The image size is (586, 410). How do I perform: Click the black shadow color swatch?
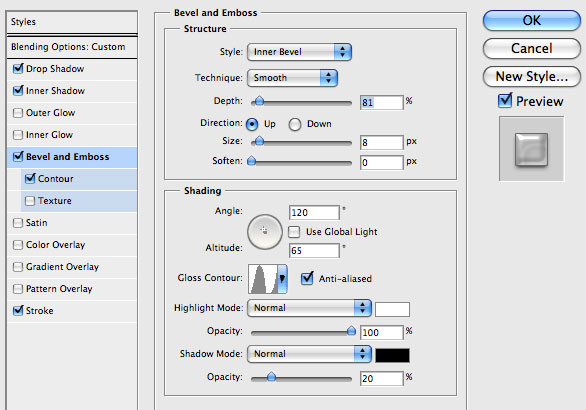(x=392, y=355)
